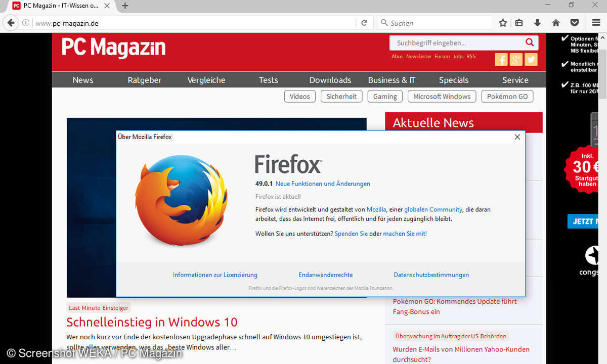607x364 pixels.
Task: Open Neue Funktionen und Änderungen link
Action: (x=323, y=184)
